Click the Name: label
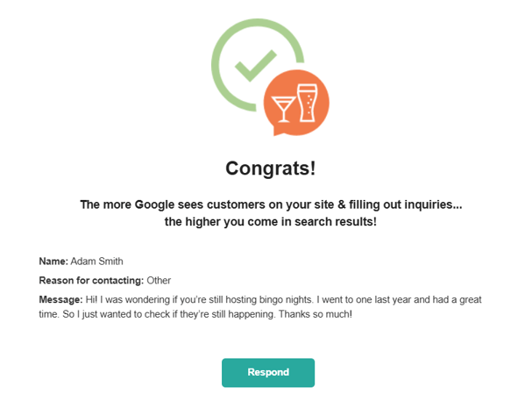 click(53, 261)
